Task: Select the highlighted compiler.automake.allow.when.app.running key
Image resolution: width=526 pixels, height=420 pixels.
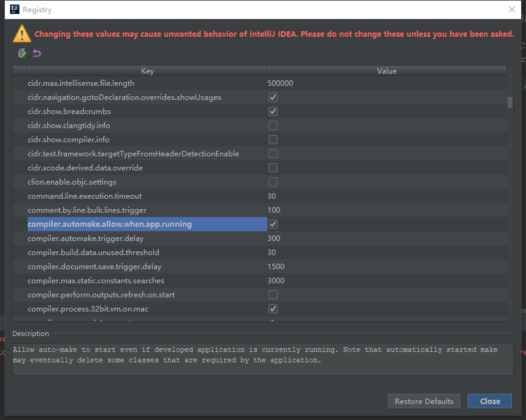Action: tap(147, 224)
